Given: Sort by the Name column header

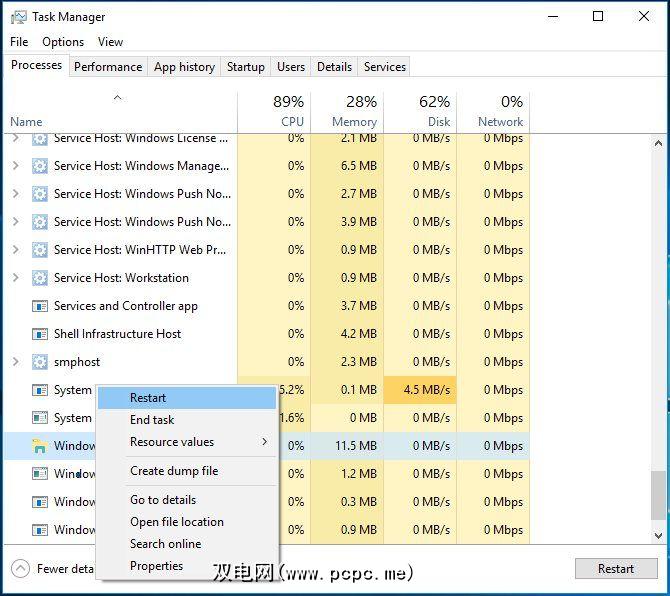Looking at the screenshot, I should [120, 112].
